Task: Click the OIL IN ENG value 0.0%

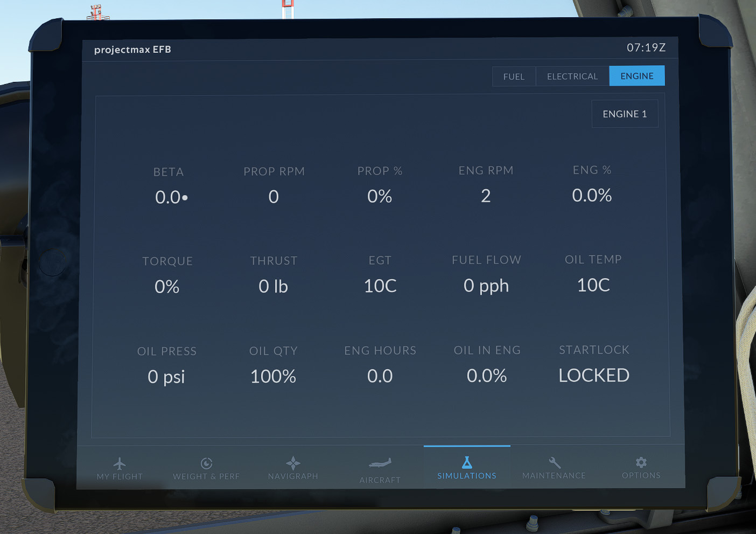Action: (x=487, y=376)
